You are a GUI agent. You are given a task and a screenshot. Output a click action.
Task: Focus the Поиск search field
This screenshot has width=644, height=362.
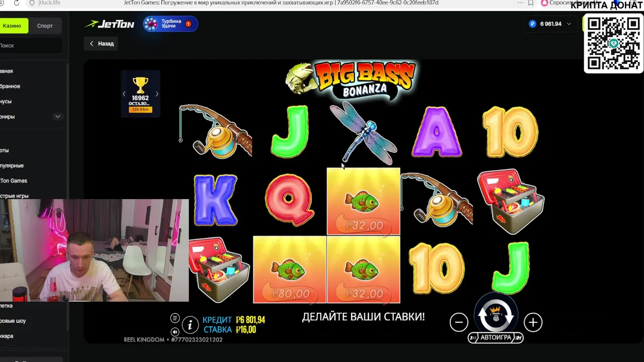[x=30, y=45]
